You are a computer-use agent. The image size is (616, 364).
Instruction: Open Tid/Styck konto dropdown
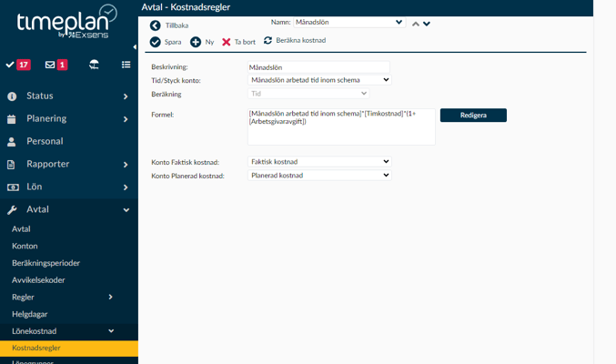pos(319,80)
